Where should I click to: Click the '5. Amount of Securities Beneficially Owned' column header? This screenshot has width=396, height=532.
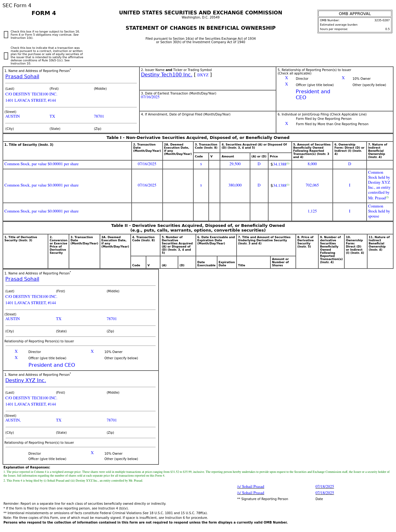312,151
